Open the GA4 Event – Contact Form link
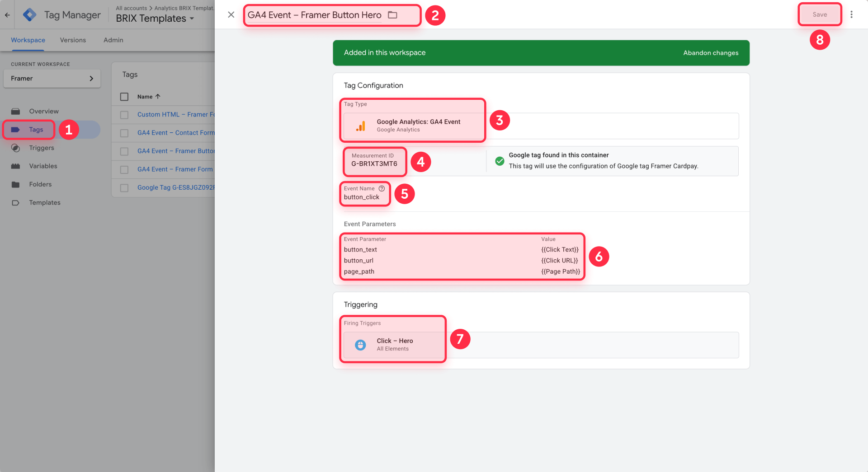Image resolution: width=868 pixels, height=472 pixels. tap(176, 133)
